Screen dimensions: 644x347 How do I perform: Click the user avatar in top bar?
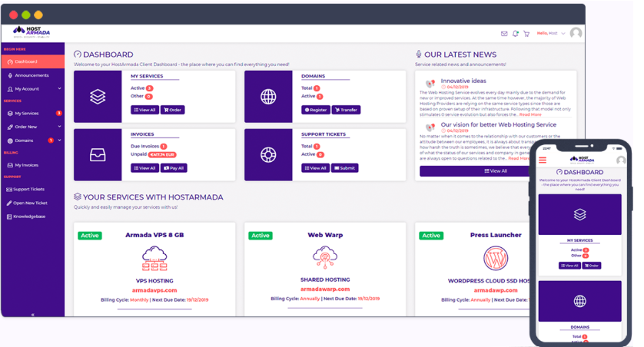point(576,33)
